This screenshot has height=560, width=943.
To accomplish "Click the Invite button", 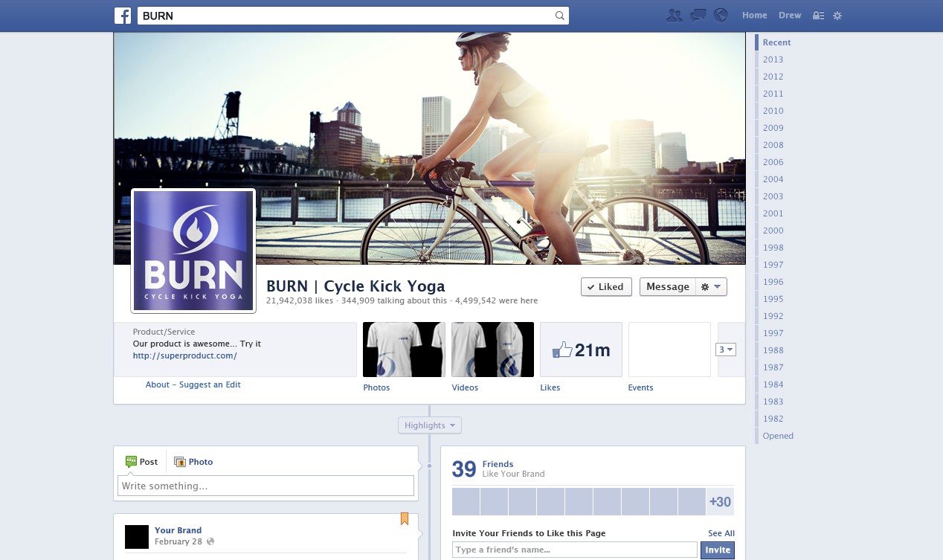I will 718,550.
